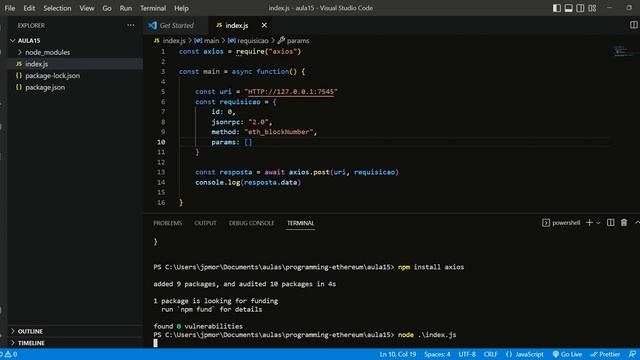Image resolution: width=640 pixels, height=360 pixels.
Task: Open the Run menu
Action: click(126, 8)
